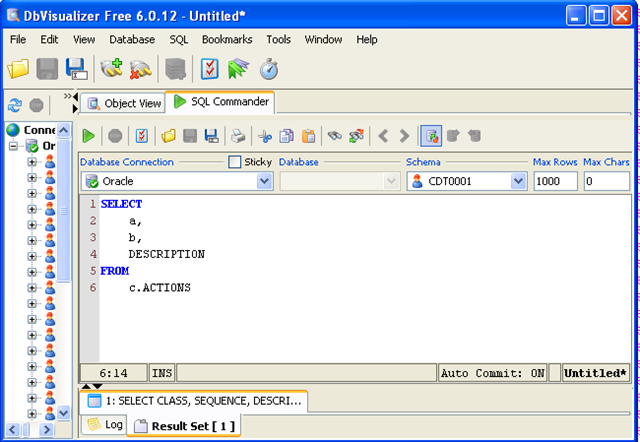Click the tree scrollbar up arrow
This screenshot has width=640, height=442.
pyautogui.click(x=64, y=130)
